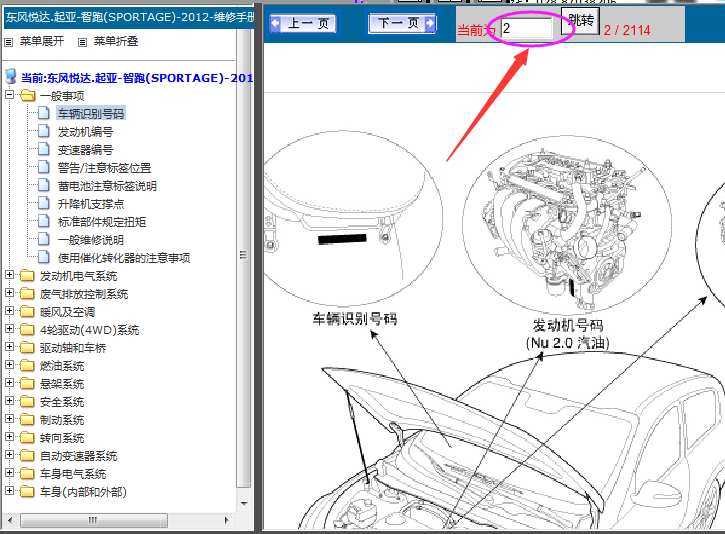Select the 自动变速器系统 tree label
This screenshot has width=725, height=534.
coord(79,456)
